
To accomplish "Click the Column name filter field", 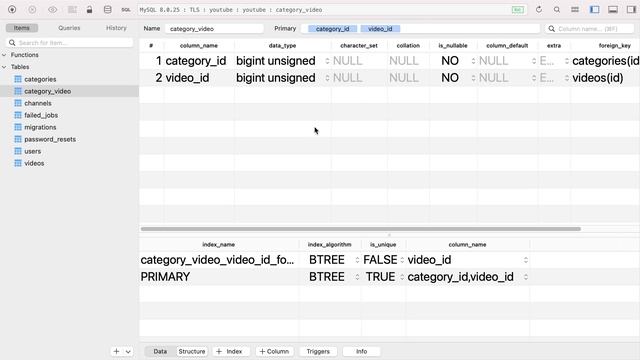I will tap(589, 29).
